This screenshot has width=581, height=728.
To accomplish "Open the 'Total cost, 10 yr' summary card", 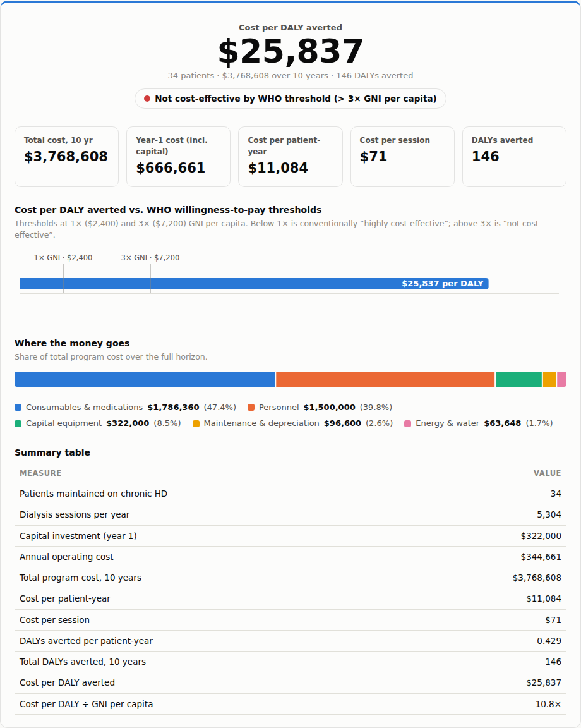I will pos(67,157).
